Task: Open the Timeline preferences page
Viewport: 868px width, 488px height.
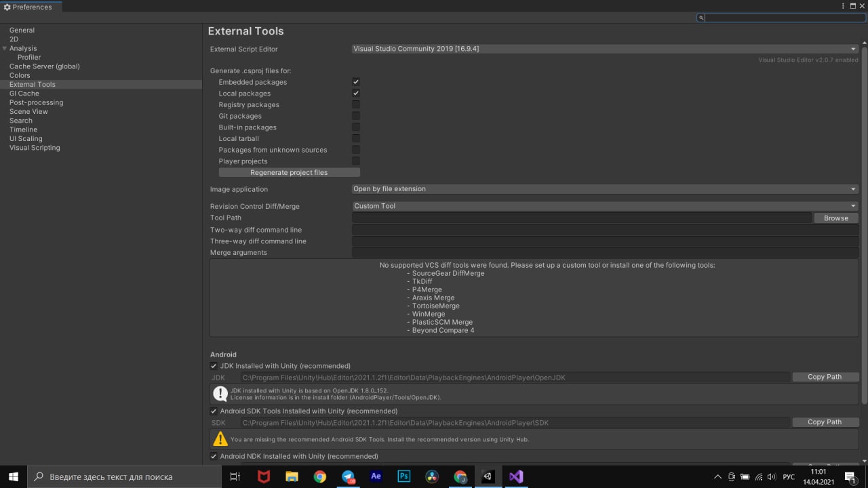Action: tap(23, 129)
